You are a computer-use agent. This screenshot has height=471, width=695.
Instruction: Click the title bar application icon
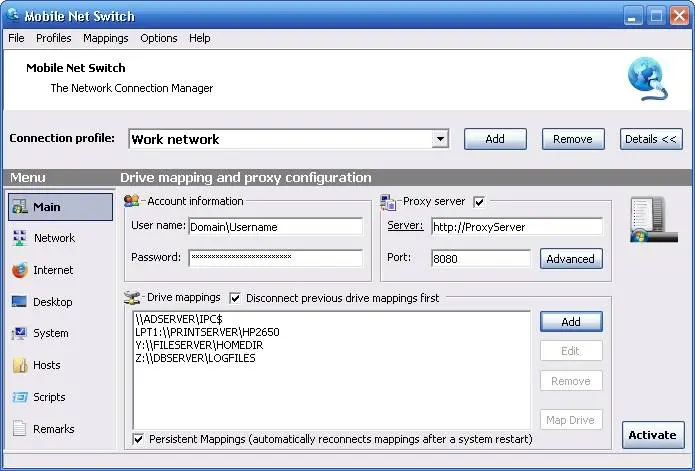click(x=13, y=15)
